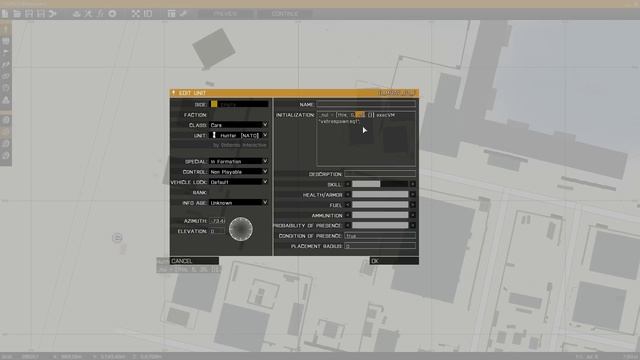Click the wrench icon in toolbar
The width and height of the screenshot is (640, 360).
pos(183,13)
